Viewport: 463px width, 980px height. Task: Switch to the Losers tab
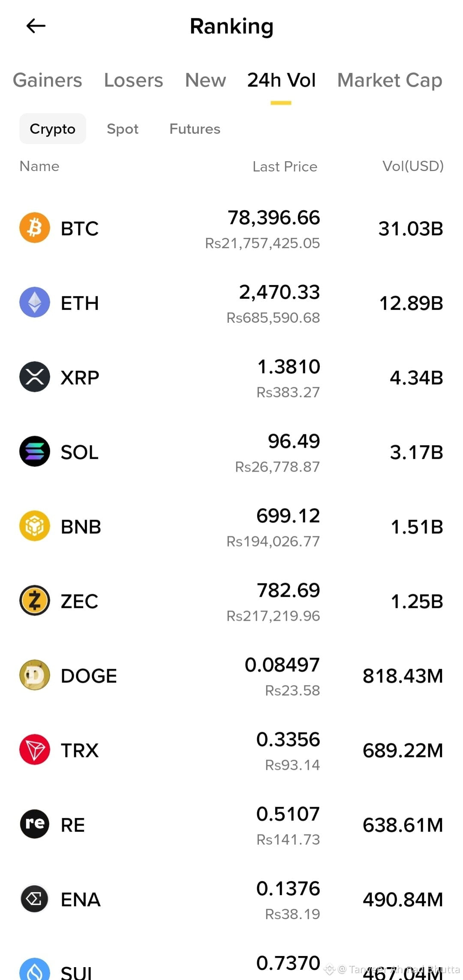click(x=133, y=80)
